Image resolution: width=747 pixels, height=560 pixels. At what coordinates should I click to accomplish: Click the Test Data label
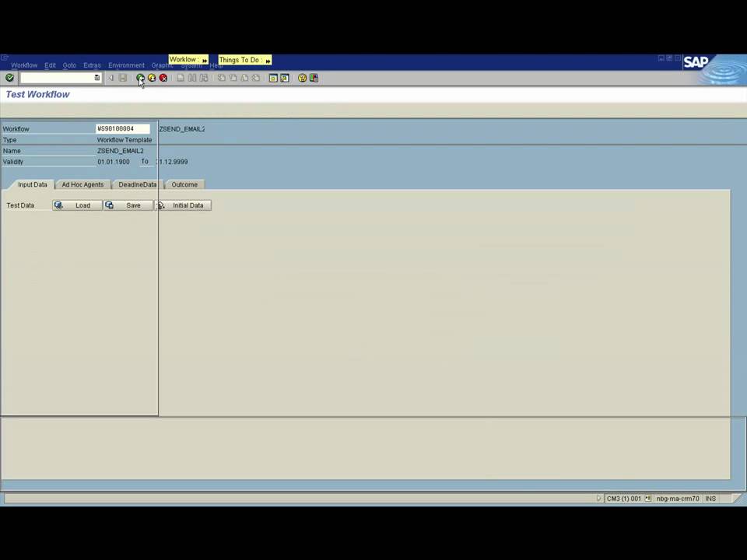tap(20, 205)
